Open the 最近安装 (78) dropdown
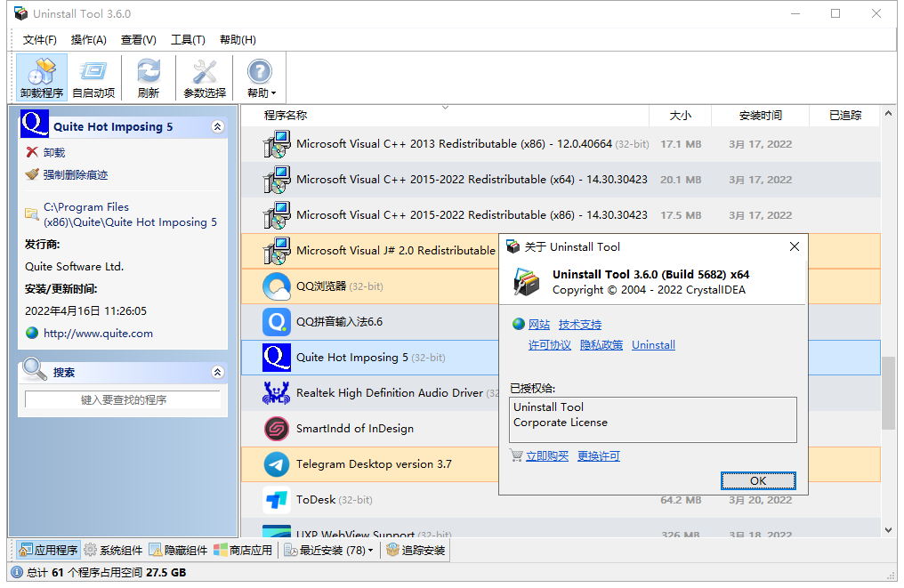The width and height of the screenshot is (904, 588). 328,551
